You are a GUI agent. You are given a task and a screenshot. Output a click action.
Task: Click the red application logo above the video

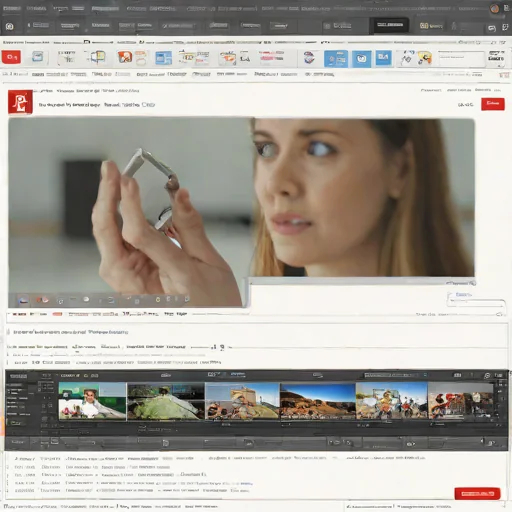(x=20, y=102)
